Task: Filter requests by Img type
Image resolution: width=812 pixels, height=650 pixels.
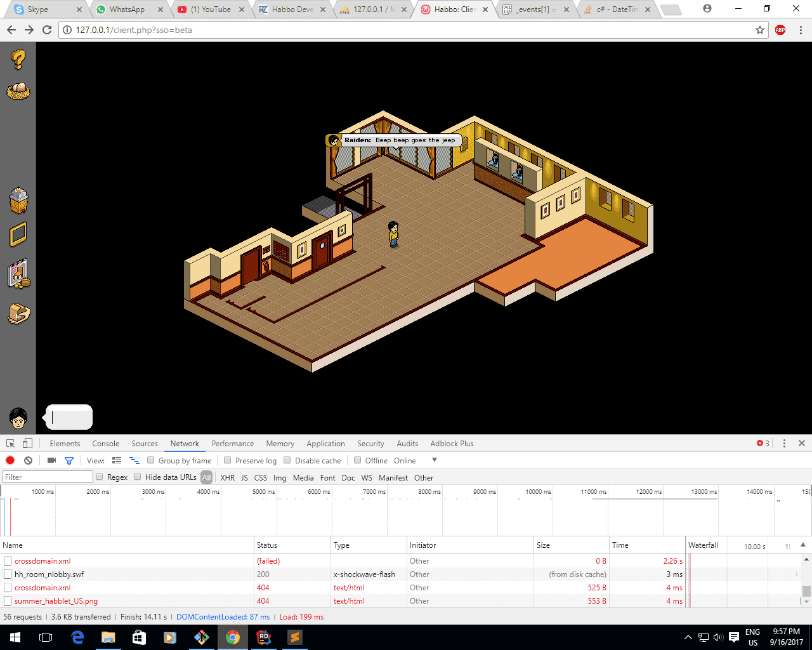Action: click(280, 477)
